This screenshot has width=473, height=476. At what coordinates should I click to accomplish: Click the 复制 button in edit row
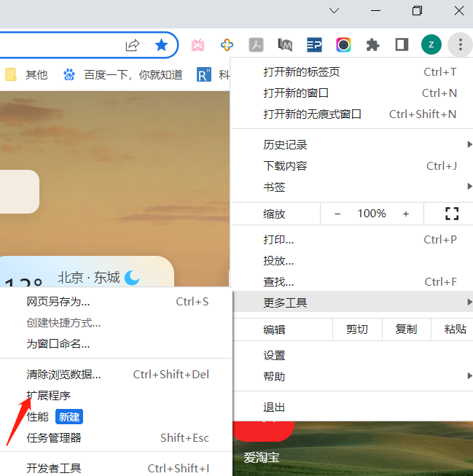click(x=406, y=329)
